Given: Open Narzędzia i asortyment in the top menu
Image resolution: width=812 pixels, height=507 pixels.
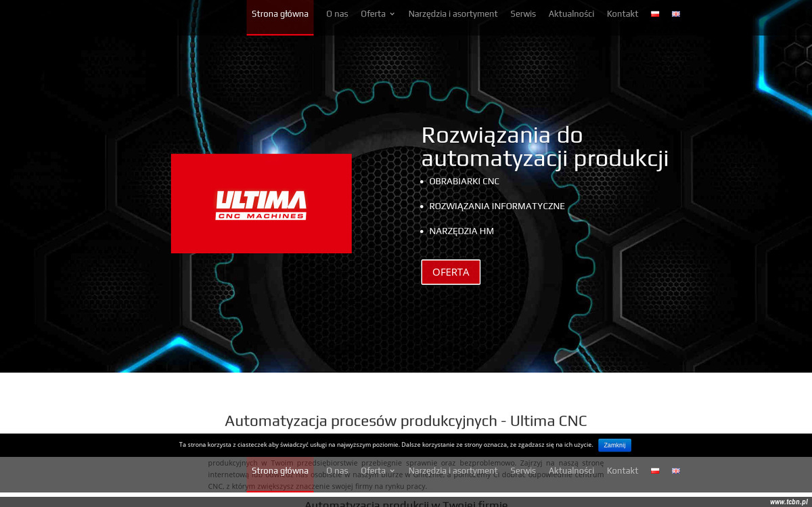Looking at the screenshot, I should pos(453,14).
